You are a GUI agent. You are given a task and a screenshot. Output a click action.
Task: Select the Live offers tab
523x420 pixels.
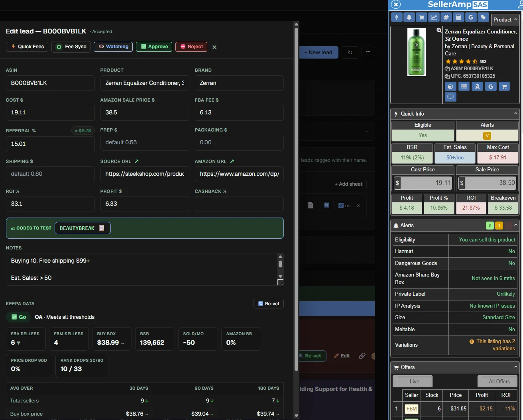tap(413, 381)
